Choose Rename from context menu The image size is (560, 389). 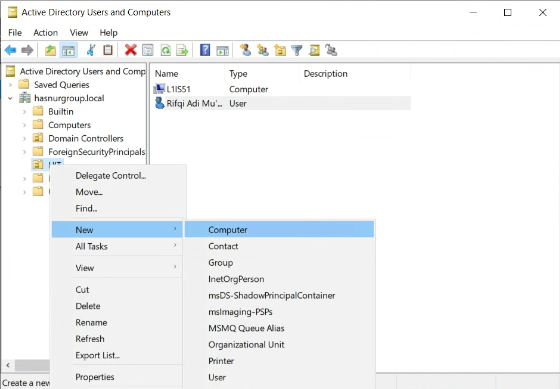coord(117,322)
